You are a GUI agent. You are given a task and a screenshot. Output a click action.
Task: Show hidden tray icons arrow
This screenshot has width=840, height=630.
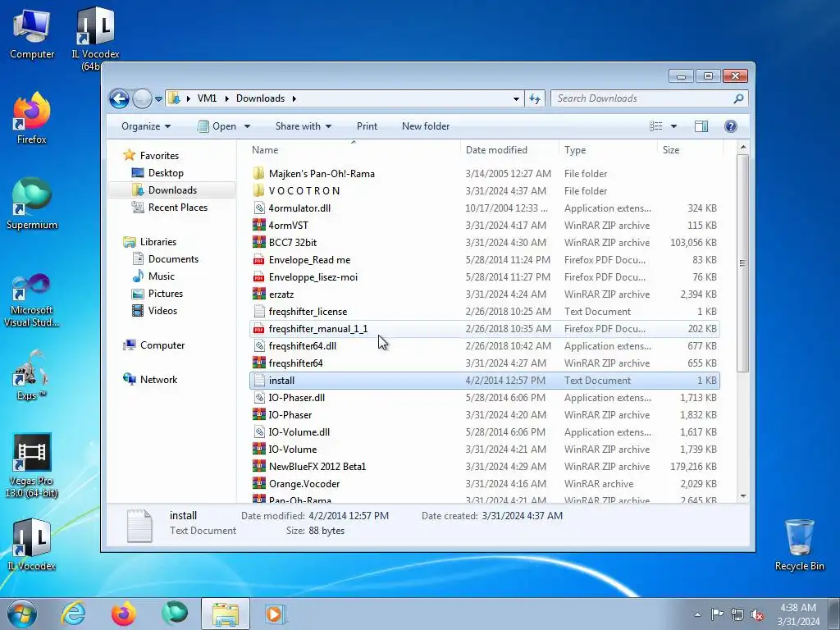pos(697,614)
